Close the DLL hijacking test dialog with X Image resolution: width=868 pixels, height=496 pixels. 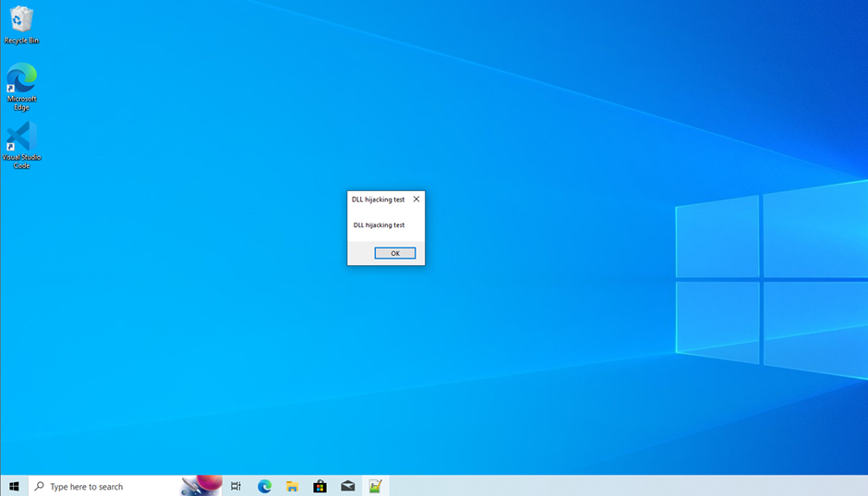point(416,199)
